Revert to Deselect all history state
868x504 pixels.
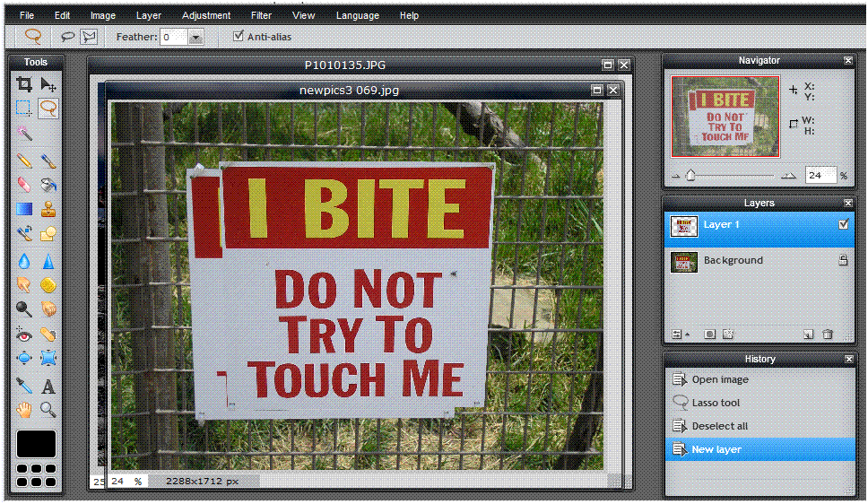point(719,426)
